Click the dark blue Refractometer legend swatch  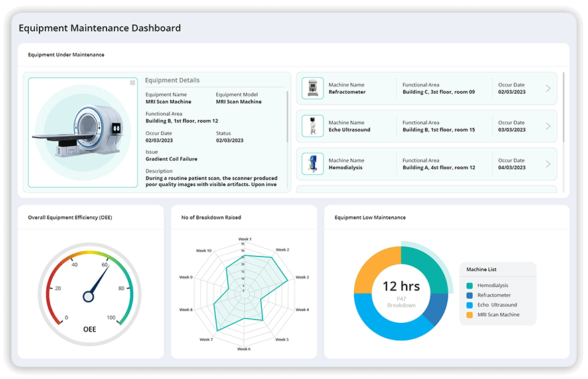(x=470, y=295)
